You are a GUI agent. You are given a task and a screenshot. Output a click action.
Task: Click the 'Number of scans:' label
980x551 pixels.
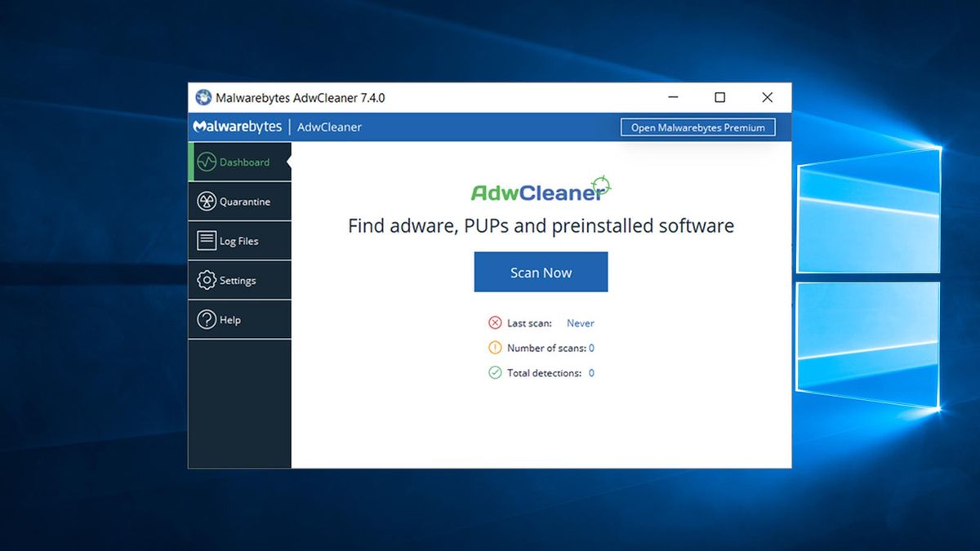point(546,348)
